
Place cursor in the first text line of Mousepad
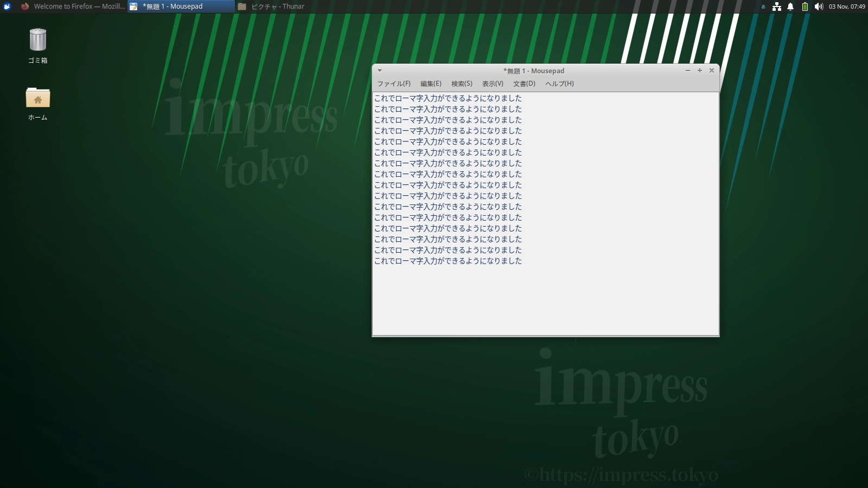pos(448,98)
